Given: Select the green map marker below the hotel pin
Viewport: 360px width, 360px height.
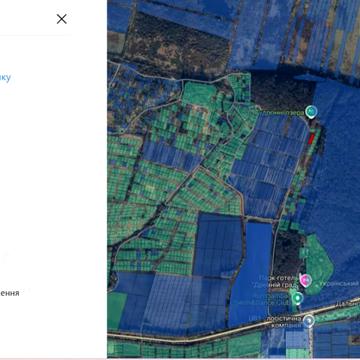Looking at the screenshot, I should 297,298.
